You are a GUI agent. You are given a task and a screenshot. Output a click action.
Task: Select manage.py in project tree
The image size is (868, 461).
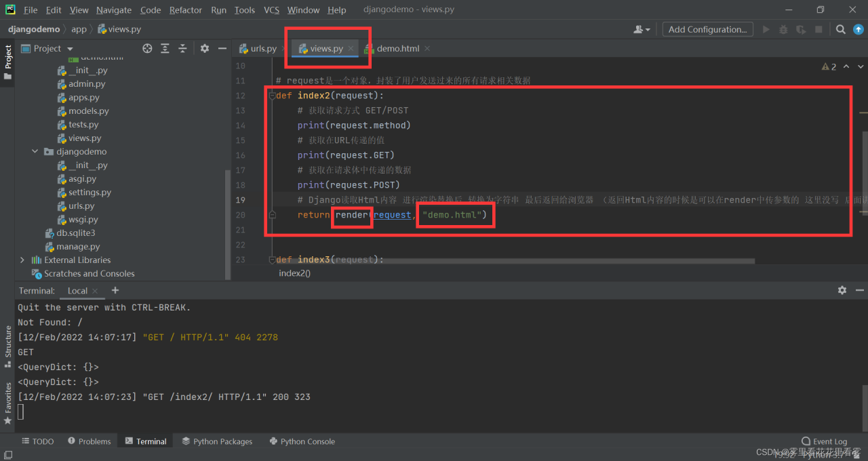78,247
